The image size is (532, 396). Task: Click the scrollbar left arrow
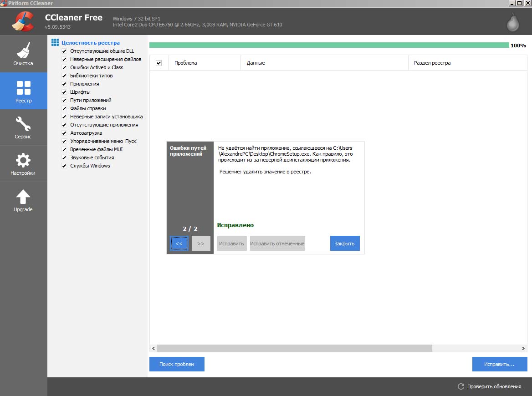tap(153, 348)
